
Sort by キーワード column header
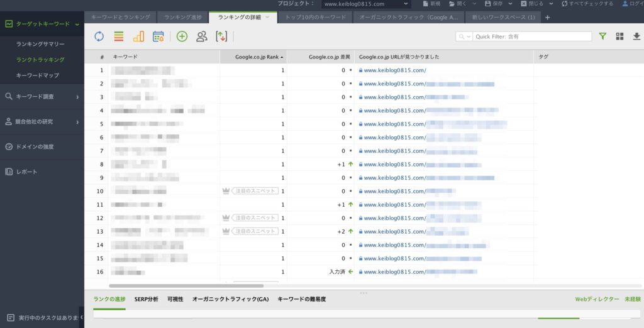tap(164, 57)
